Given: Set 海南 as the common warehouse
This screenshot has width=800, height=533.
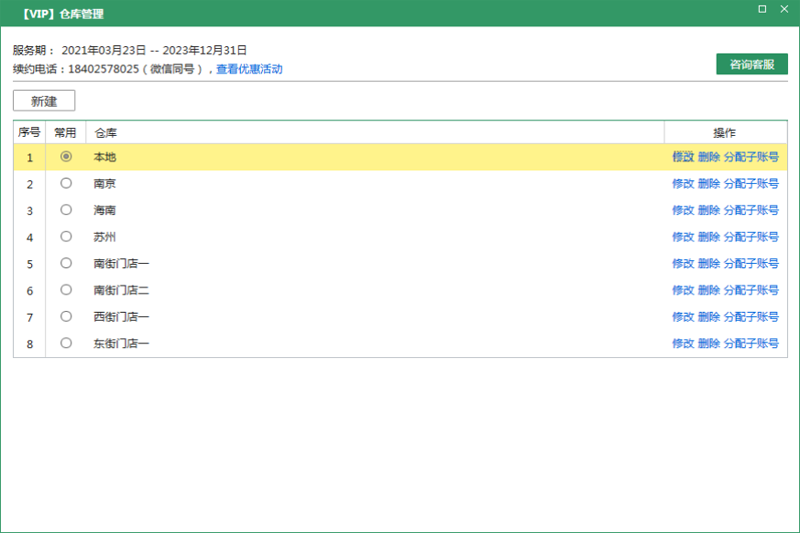Looking at the screenshot, I should tap(66, 210).
